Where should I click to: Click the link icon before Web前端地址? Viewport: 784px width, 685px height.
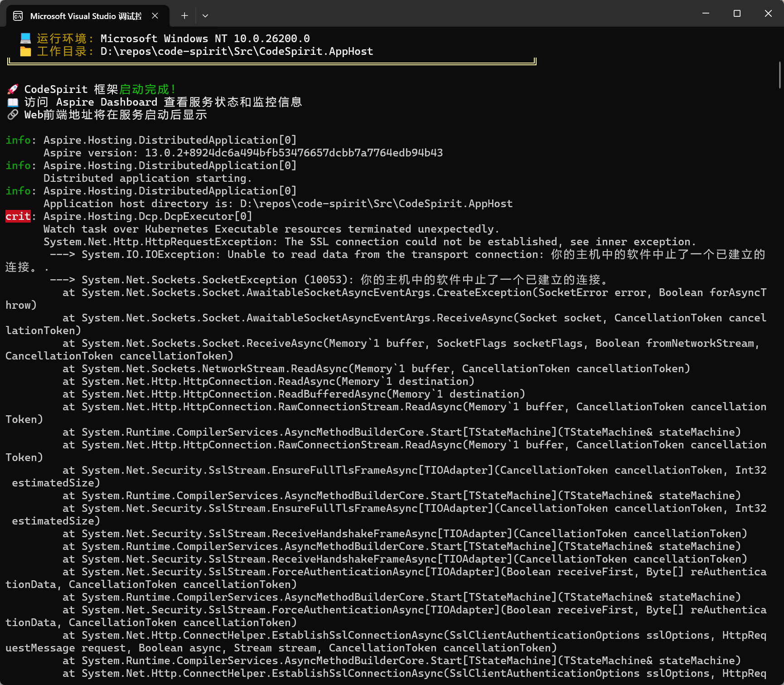click(x=13, y=115)
